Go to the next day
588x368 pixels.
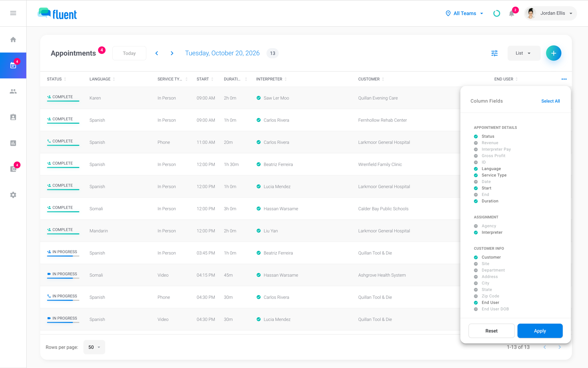pos(172,53)
